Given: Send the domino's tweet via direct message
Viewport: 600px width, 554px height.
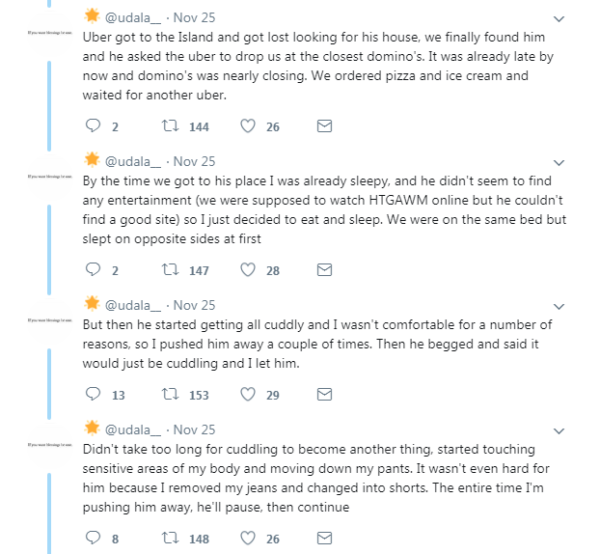Looking at the screenshot, I should coord(324,126).
